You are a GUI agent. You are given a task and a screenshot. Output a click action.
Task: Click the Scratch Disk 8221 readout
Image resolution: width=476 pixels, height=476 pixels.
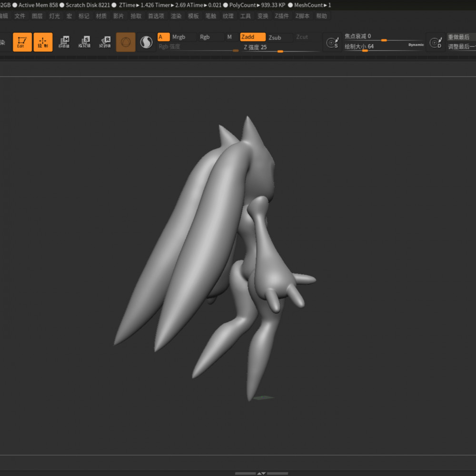[x=88, y=5]
